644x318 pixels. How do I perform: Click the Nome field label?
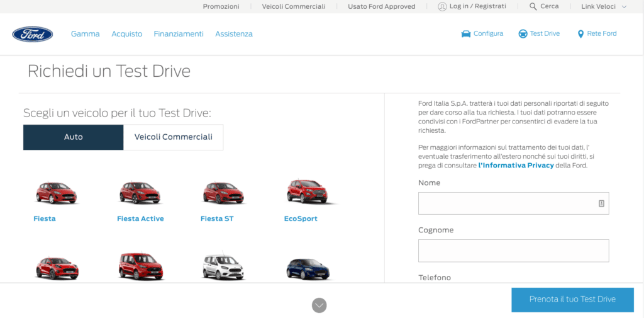[429, 183]
